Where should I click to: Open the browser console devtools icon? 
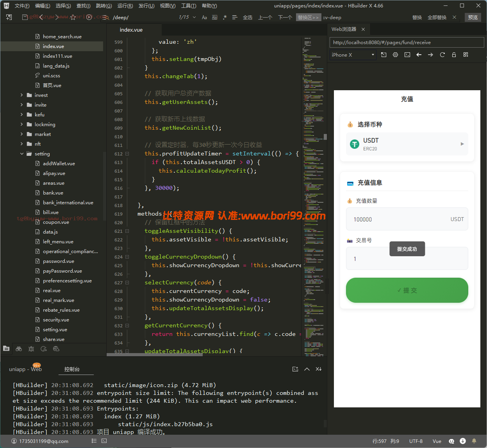click(x=407, y=55)
